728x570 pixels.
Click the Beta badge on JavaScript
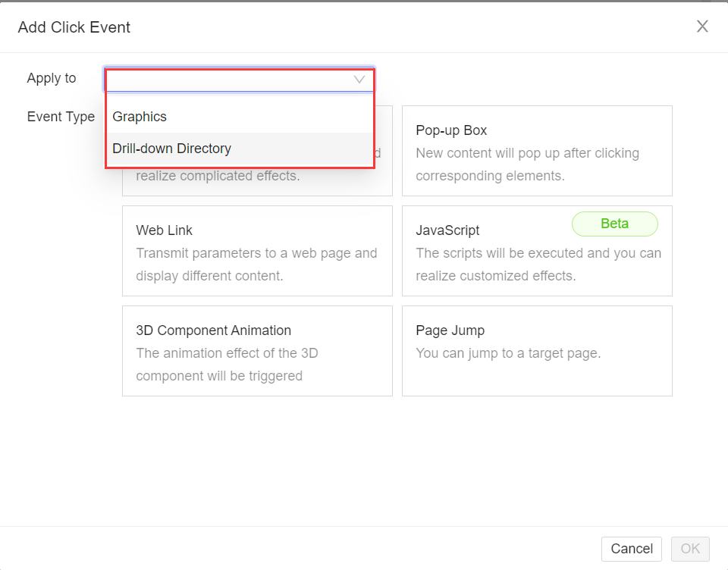pos(615,224)
